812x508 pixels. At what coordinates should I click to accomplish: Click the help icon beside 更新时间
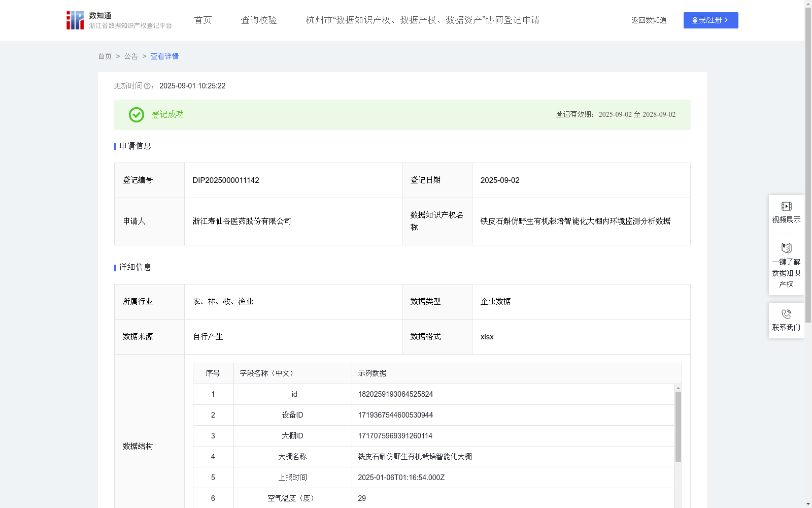coord(147,86)
